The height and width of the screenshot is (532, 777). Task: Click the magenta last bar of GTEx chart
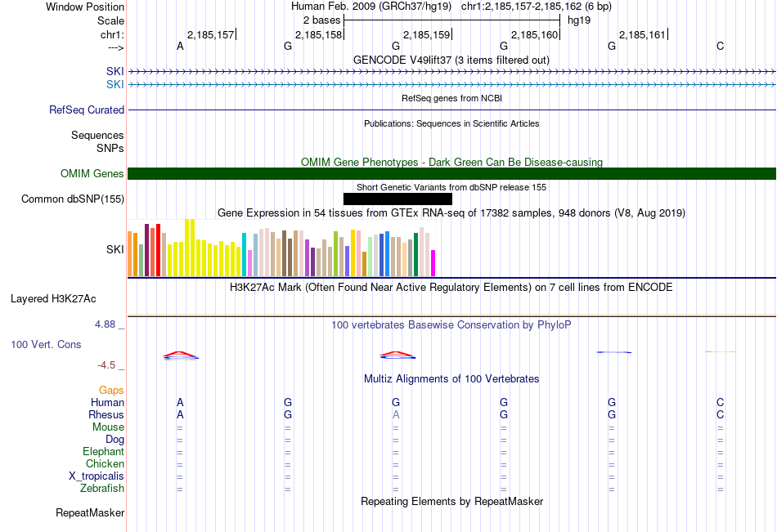point(433,263)
